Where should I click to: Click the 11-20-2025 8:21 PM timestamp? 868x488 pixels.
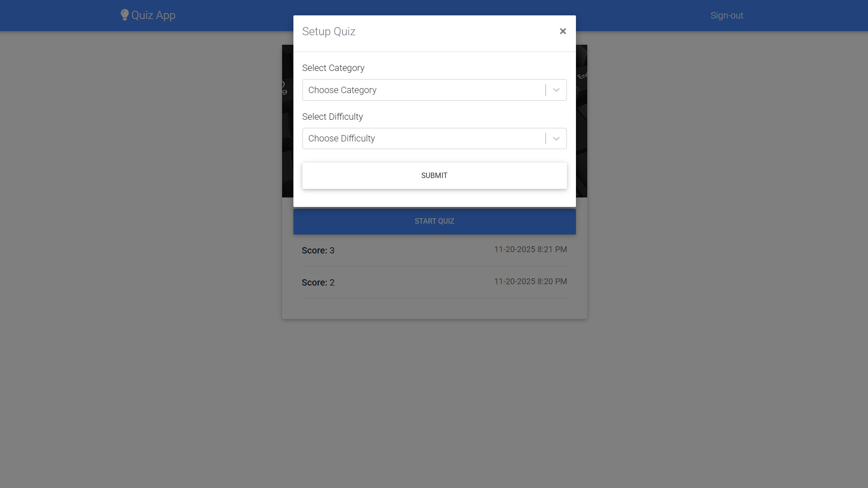[x=530, y=249]
